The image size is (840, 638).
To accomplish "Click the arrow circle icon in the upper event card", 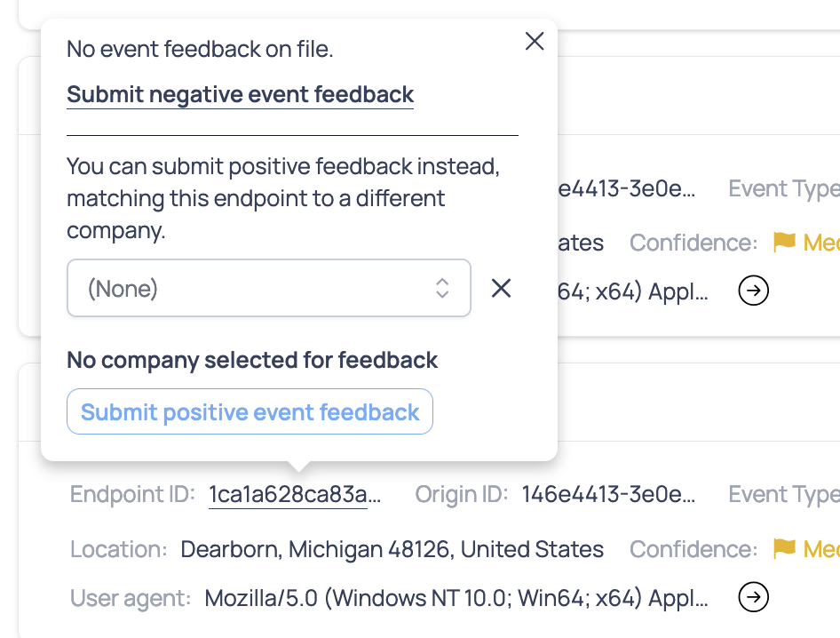I will click(754, 290).
